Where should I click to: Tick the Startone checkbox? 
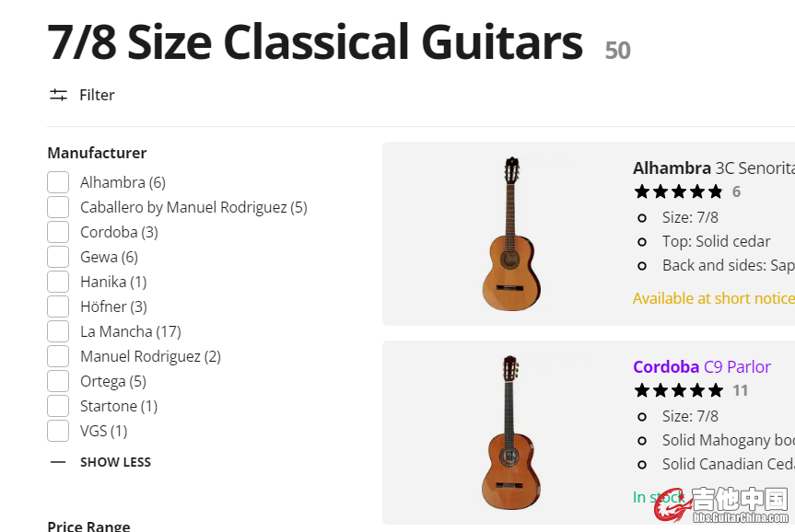coord(58,406)
